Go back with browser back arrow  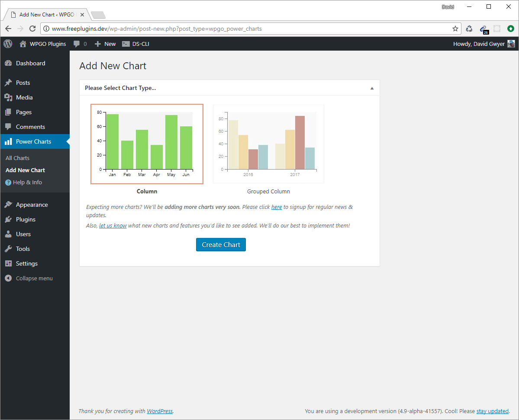coord(8,29)
